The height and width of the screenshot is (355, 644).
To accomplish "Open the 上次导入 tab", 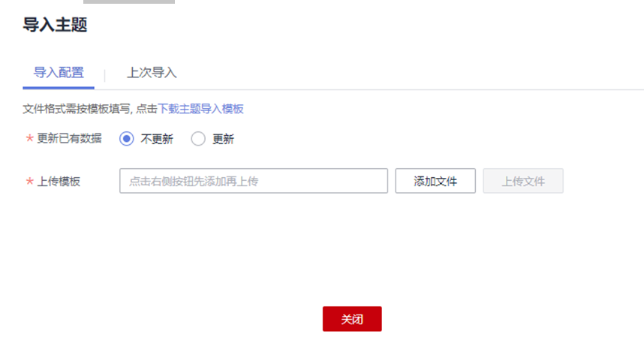I will coord(152,73).
